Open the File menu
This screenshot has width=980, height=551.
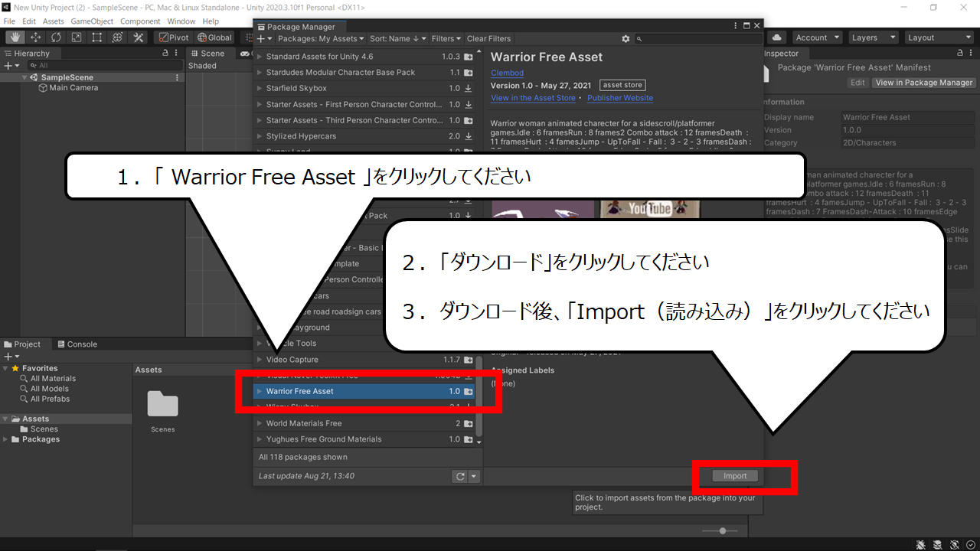(x=9, y=21)
